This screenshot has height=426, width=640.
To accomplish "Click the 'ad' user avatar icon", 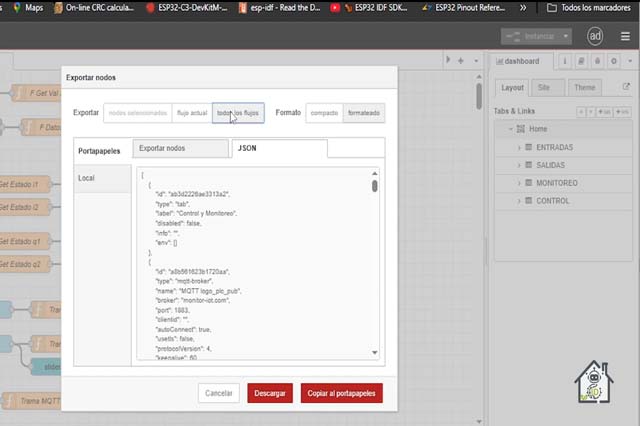I will coord(595,36).
